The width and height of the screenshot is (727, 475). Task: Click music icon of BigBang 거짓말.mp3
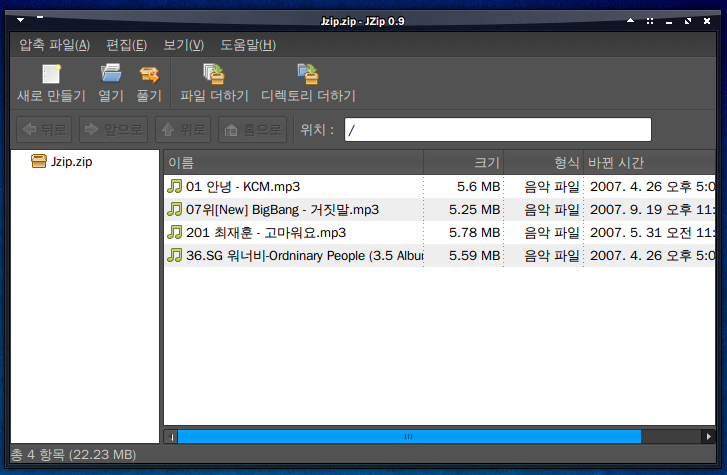[174, 209]
